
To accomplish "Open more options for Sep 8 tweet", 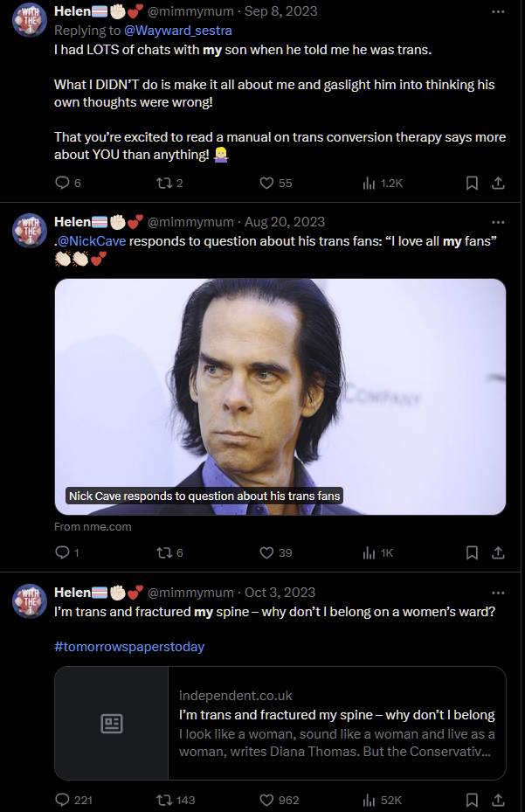I will tap(498, 11).
